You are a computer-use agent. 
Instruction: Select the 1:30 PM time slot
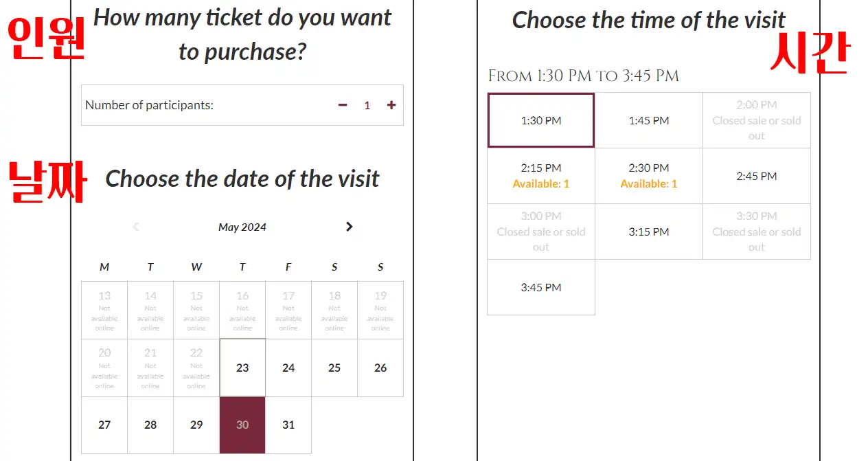[541, 120]
